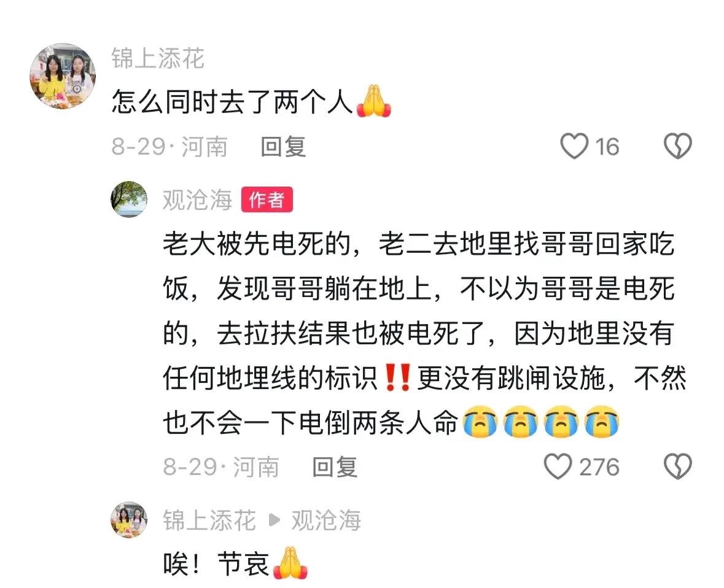Viewport: 724px width, 588px height.
Task: Reply to 锦上添花's first comment via 回复
Action: pyautogui.click(x=283, y=146)
